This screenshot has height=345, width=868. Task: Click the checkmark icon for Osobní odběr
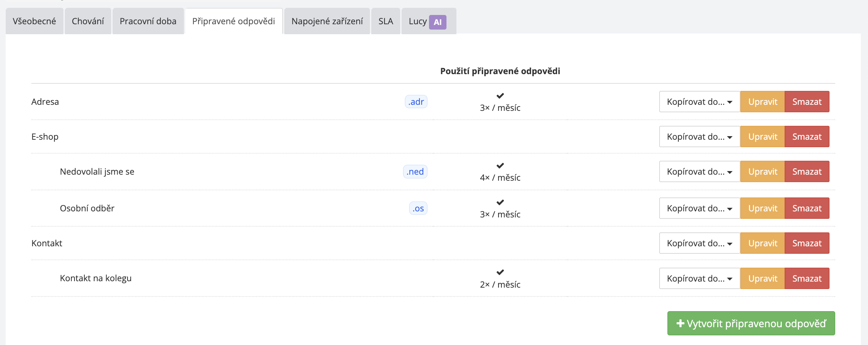coord(500,202)
